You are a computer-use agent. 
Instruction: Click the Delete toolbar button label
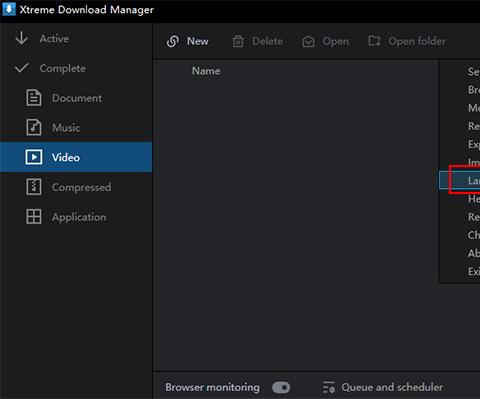click(268, 41)
